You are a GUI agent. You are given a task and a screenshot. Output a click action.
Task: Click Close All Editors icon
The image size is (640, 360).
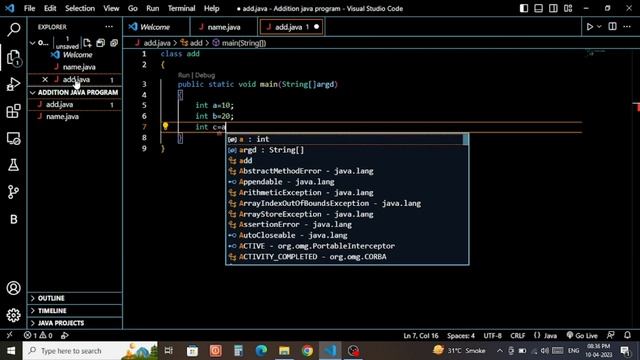[x=114, y=43]
